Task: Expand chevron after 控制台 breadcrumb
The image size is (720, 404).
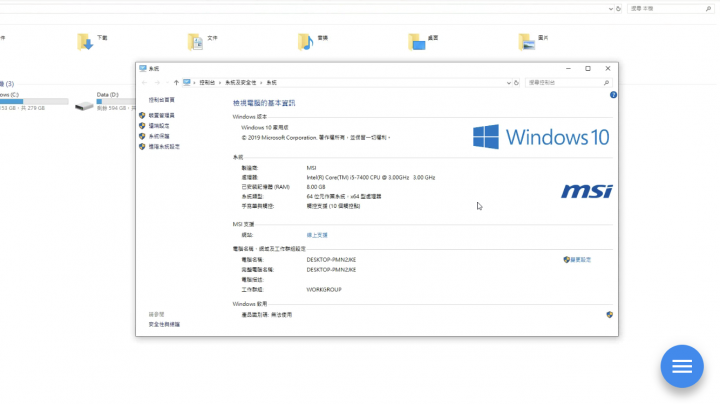Action: tap(220, 83)
